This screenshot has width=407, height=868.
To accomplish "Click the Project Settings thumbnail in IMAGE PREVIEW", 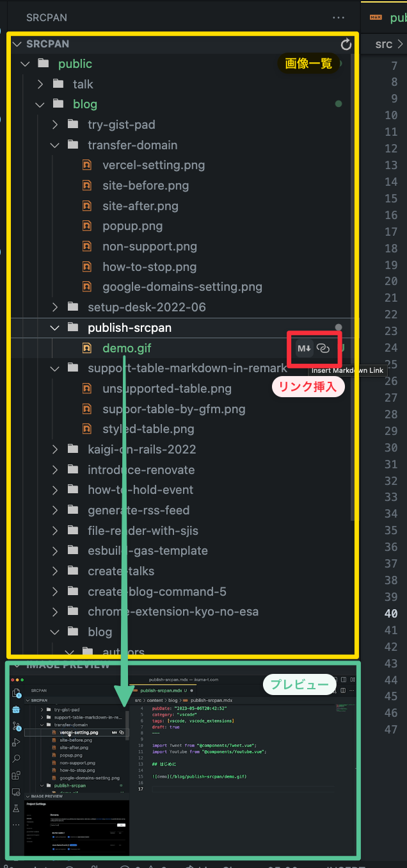I will tap(76, 828).
